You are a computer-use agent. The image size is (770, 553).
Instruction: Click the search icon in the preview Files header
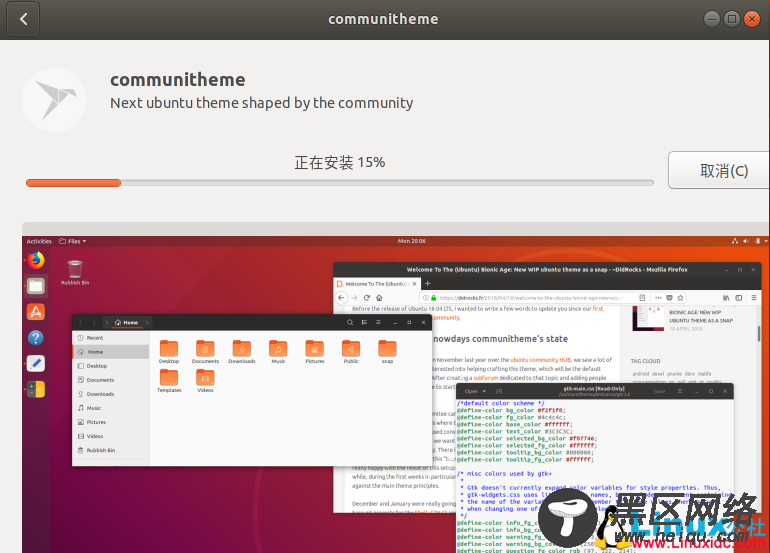350,323
